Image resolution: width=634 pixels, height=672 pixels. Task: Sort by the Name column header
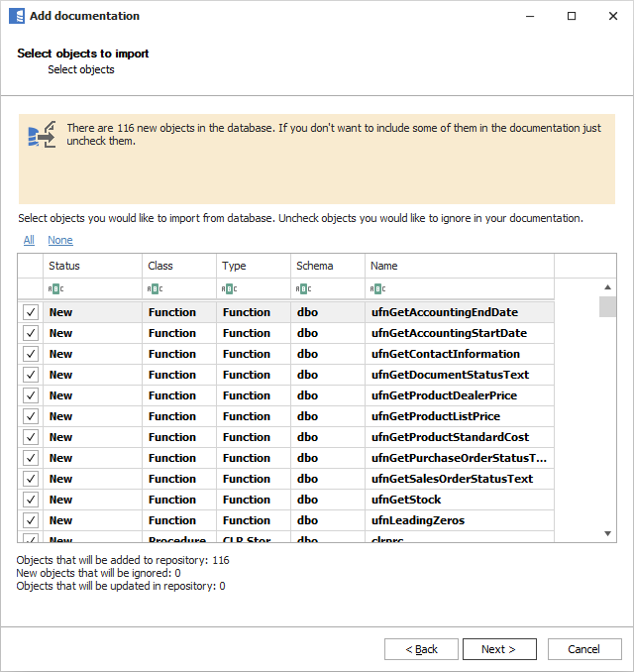point(459,266)
